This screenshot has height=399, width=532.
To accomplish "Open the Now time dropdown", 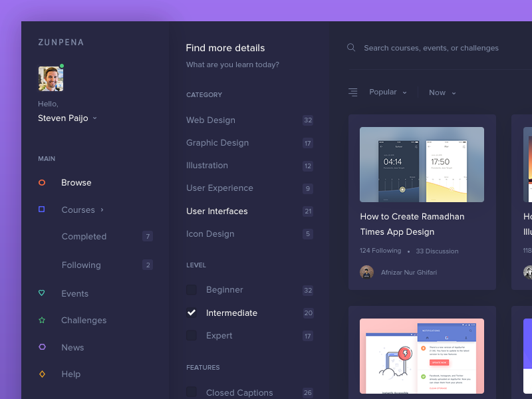I will [x=442, y=92].
